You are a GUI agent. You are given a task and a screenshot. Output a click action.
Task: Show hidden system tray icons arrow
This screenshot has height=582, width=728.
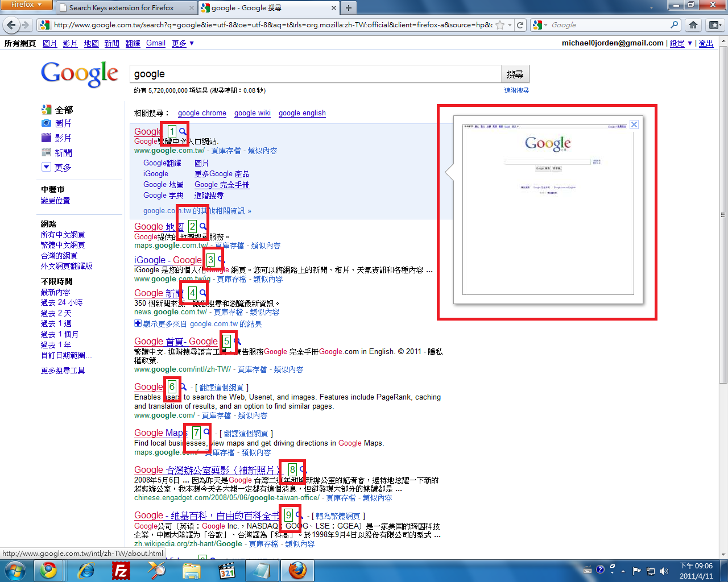[x=623, y=571]
